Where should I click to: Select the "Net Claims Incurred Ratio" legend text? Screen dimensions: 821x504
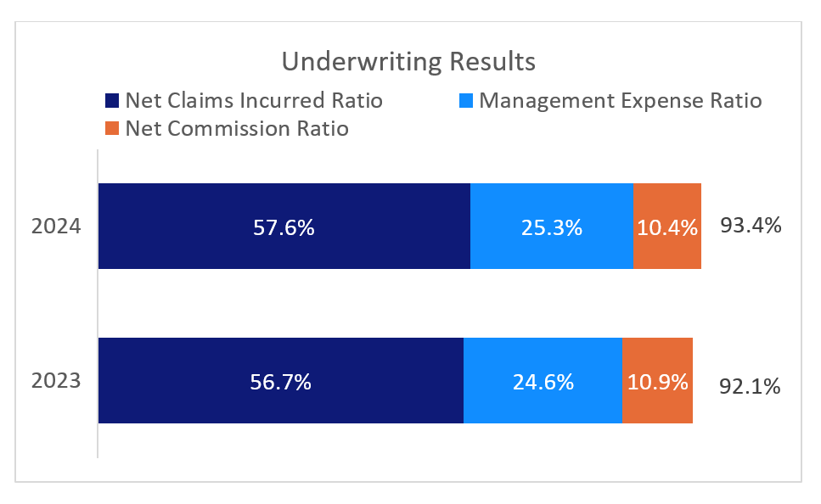(x=254, y=101)
